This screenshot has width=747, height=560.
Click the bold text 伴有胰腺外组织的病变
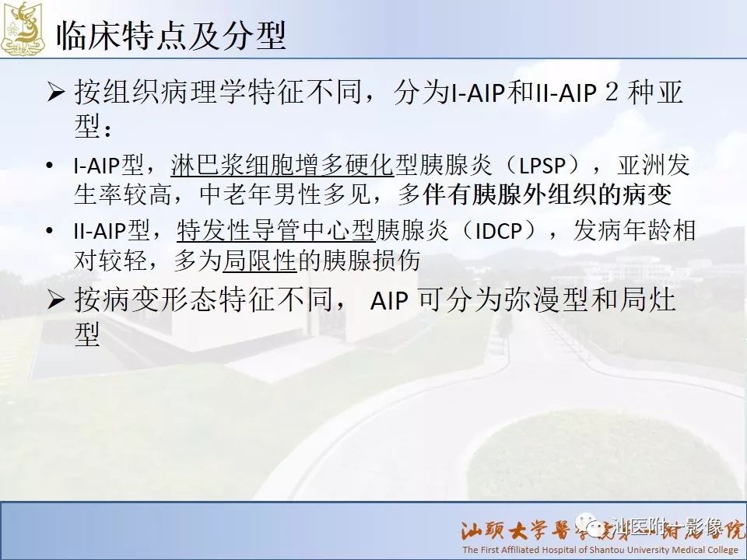[x=547, y=194]
